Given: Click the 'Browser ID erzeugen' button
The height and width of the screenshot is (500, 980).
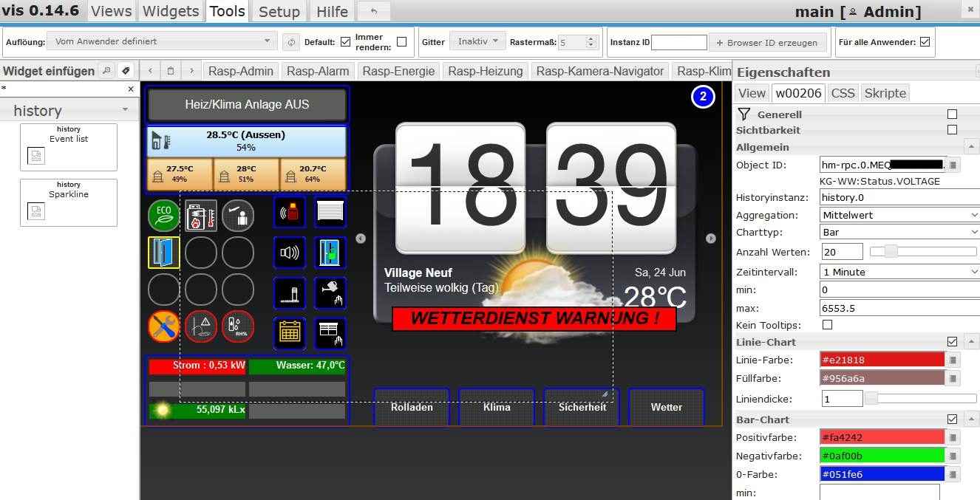Looking at the screenshot, I should (x=766, y=43).
